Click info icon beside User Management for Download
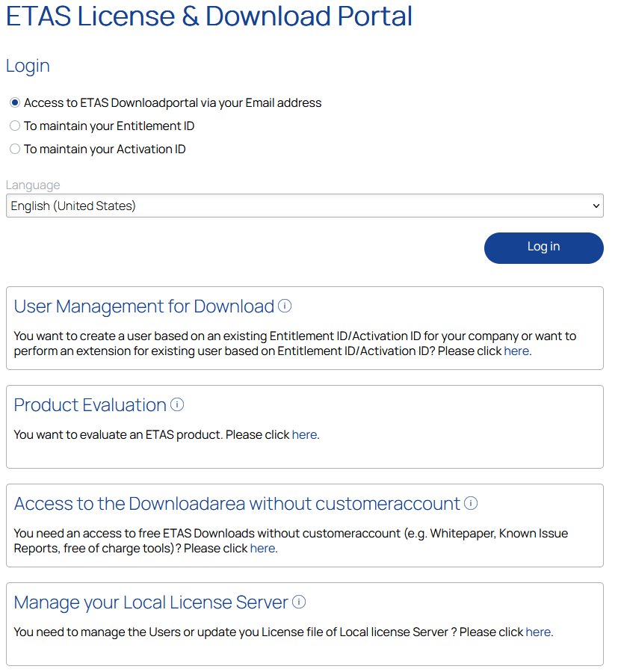Image resolution: width=621 pixels, height=672 pixels. coord(285,306)
